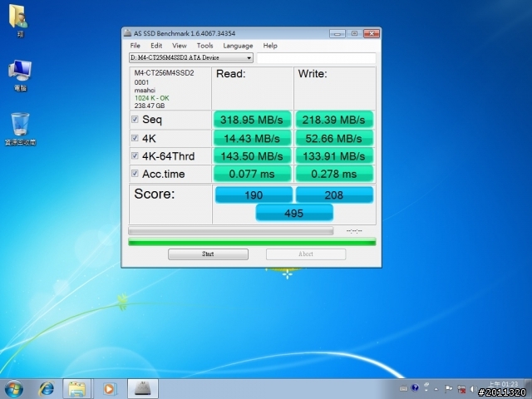Viewport: 532px width, 399px height.
Task: Uncheck the 4K test checkbox
Action: click(135, 138)
